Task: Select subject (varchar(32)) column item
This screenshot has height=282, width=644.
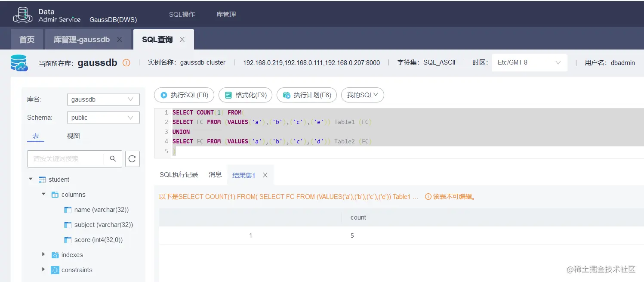Action: [104, 225]
